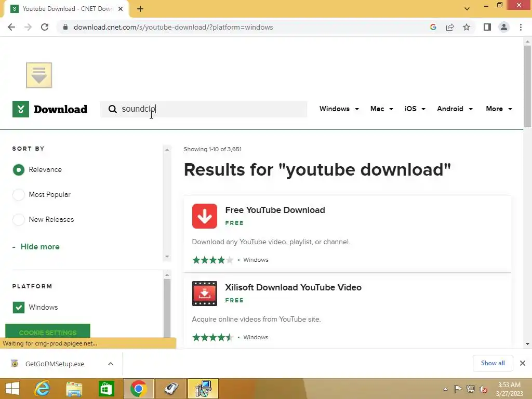
Task: Click the Download site title text
Action: click(60, 109)
